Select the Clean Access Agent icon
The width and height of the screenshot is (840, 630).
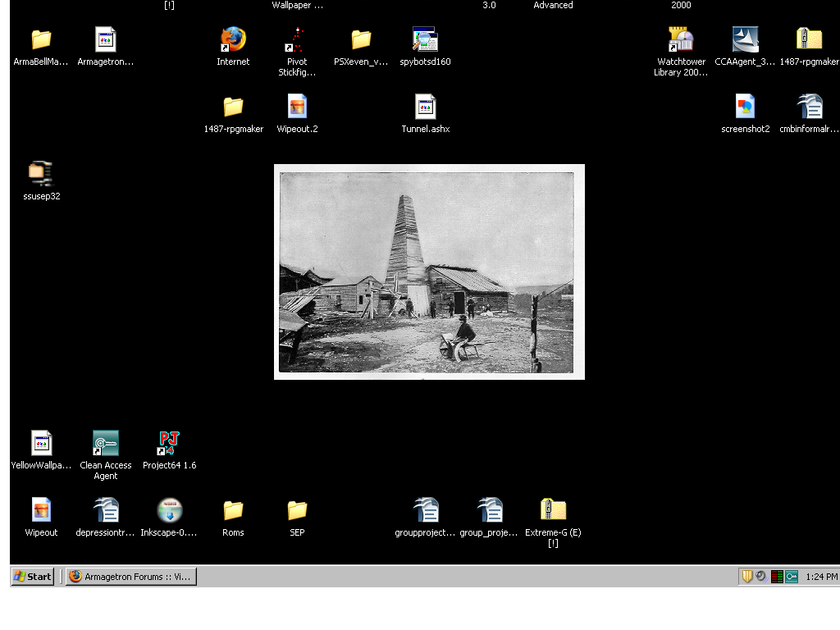click(105, 443)
